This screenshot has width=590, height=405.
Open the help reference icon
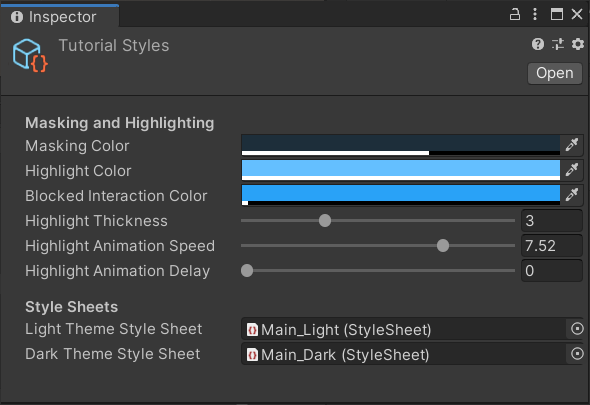coord(538,44)
